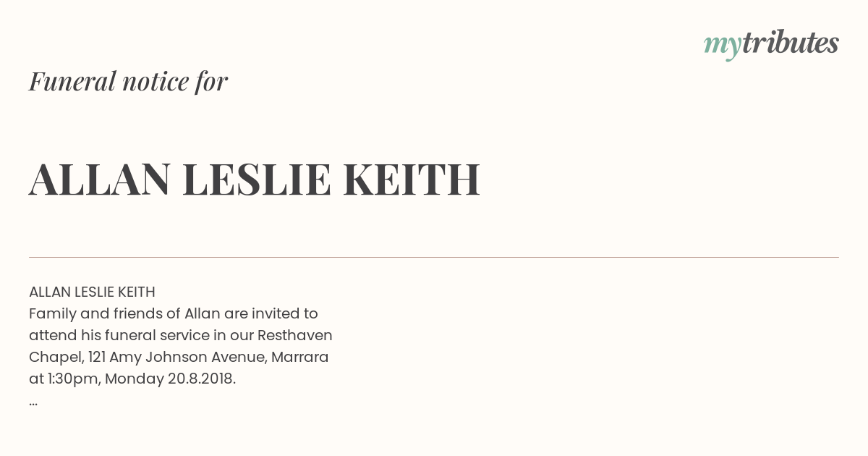
Task: Click the word ALLAN in the large title
Action: tap(100, 180)
